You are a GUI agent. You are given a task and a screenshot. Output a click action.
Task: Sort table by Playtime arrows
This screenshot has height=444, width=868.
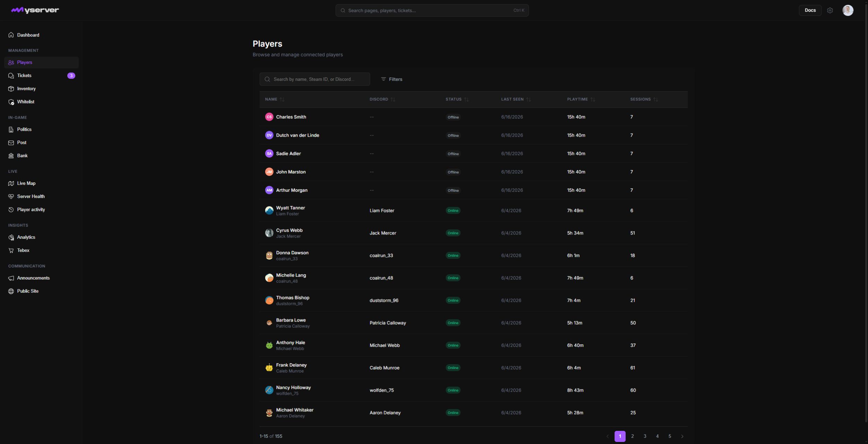[593, 100]
